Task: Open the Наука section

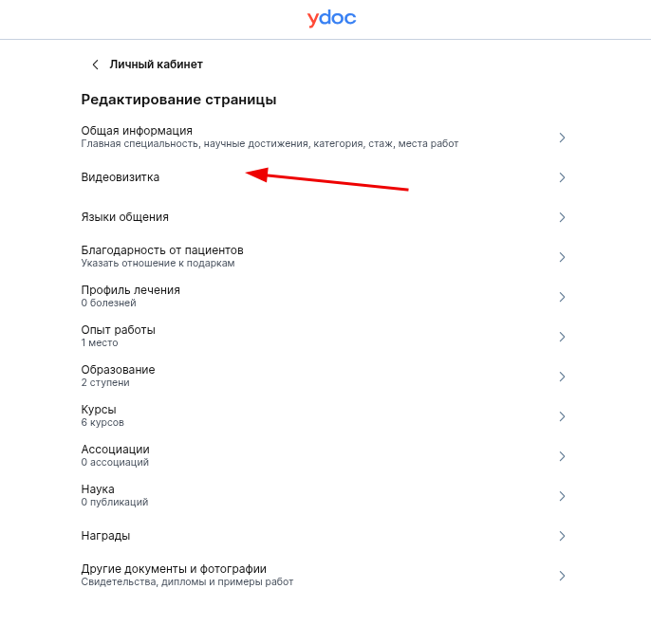Action: coord(325,496)
